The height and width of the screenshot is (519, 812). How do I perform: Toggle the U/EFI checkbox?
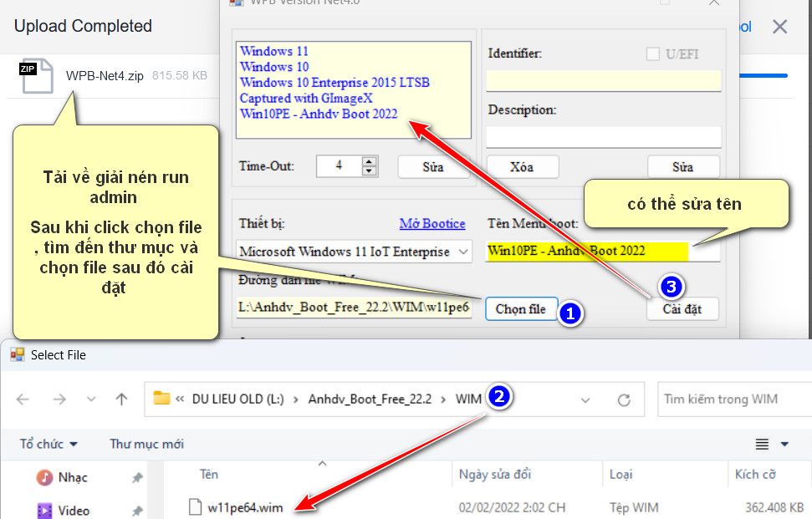tap(653, 54)
